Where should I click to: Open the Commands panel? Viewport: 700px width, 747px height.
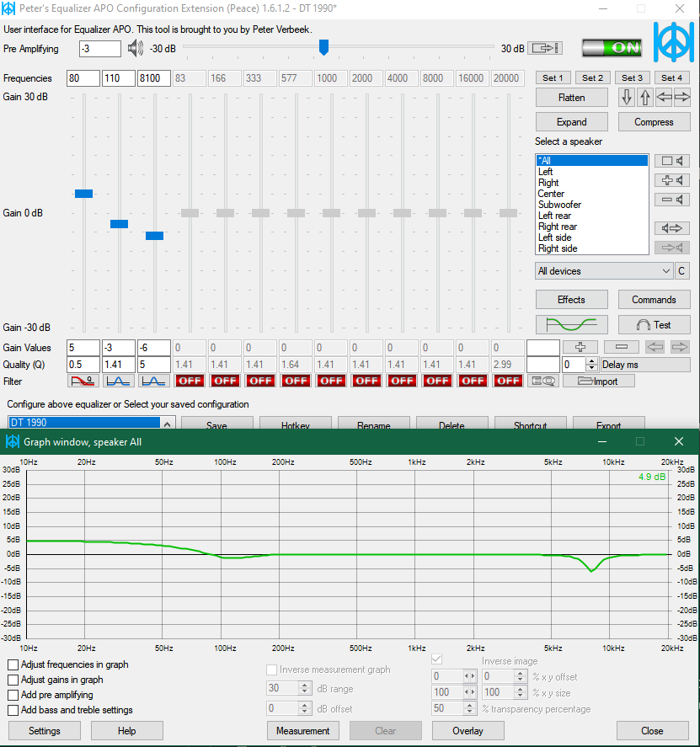click(654, 300)
